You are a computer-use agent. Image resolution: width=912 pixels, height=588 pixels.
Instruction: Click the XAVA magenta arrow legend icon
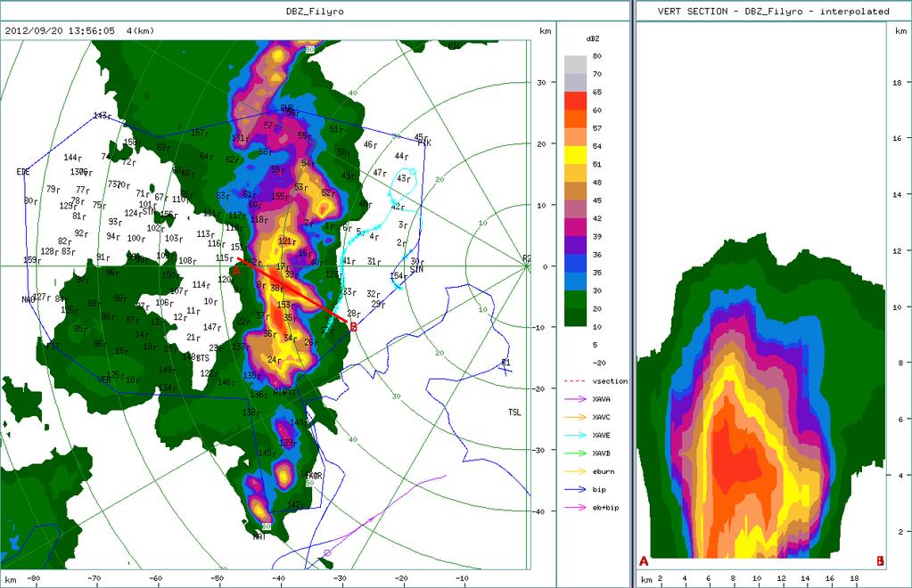[x=575, y=399]
